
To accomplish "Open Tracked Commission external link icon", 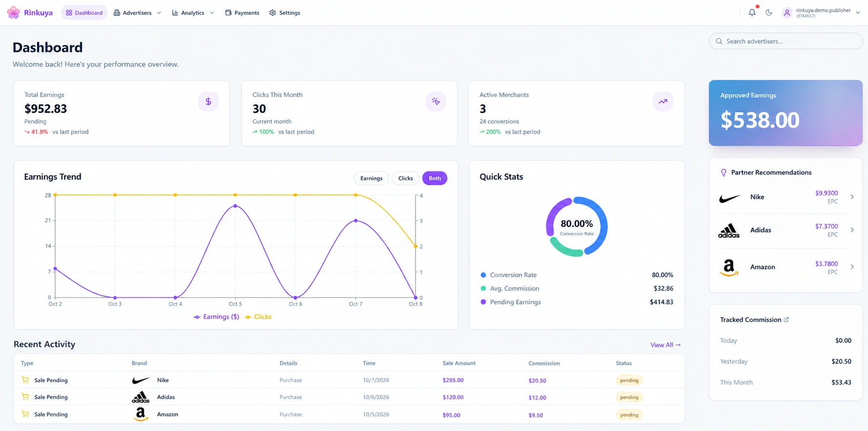I will click(786, 320).
